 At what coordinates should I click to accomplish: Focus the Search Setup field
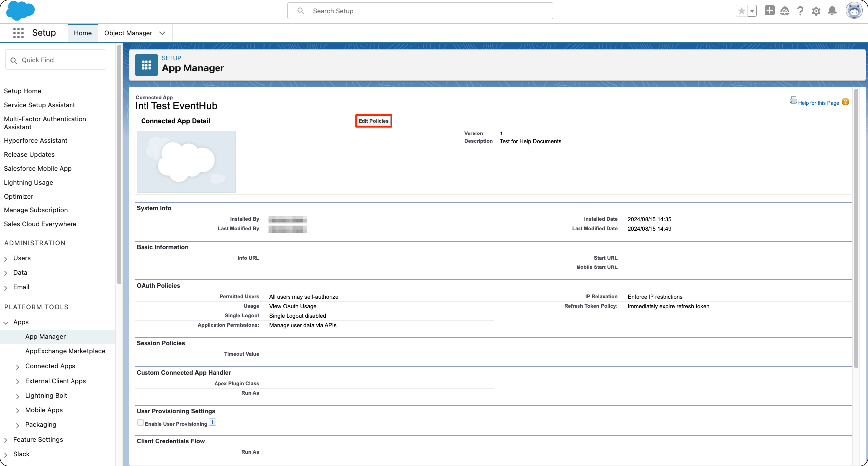coord(420,11)
